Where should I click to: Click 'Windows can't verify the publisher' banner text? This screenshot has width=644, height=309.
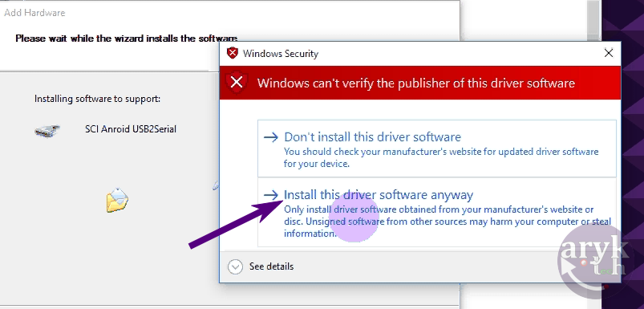pos(416,83)
